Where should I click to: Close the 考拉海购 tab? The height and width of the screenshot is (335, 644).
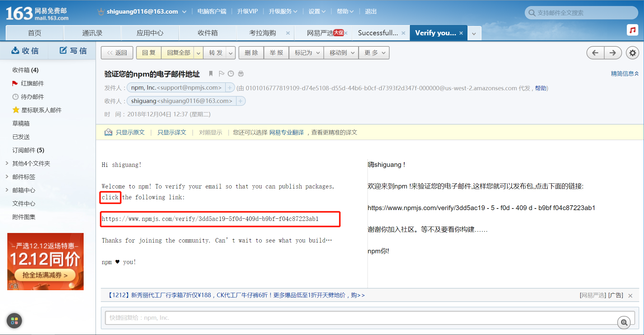[288, 33]
